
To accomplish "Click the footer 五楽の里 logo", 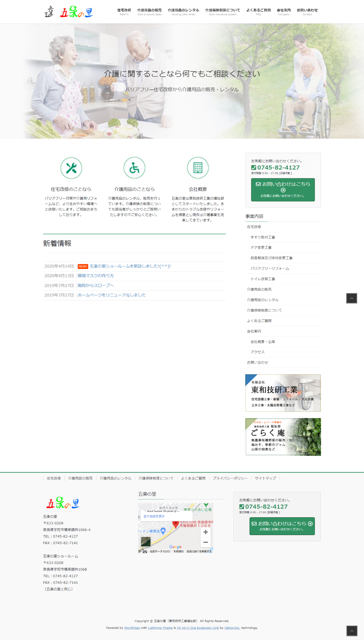I will [x=63, y=503].
